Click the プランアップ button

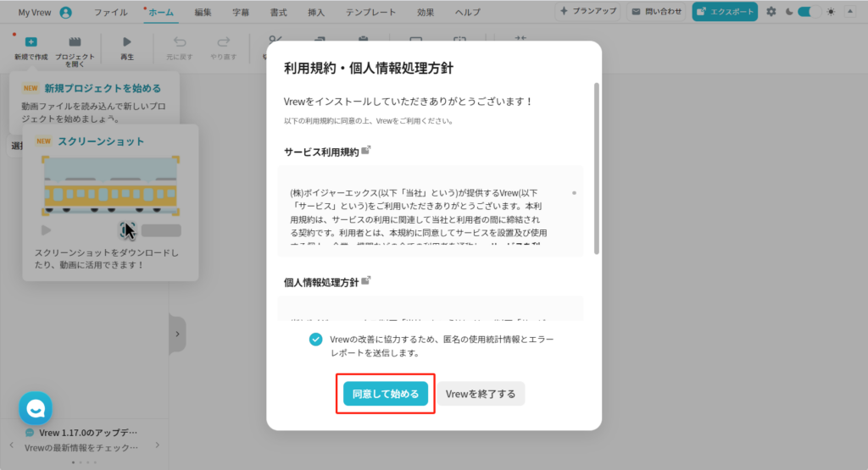tap(588, 11)
